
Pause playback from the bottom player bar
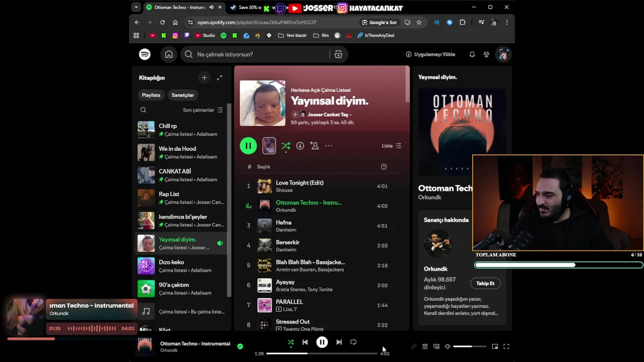[322, 342]
